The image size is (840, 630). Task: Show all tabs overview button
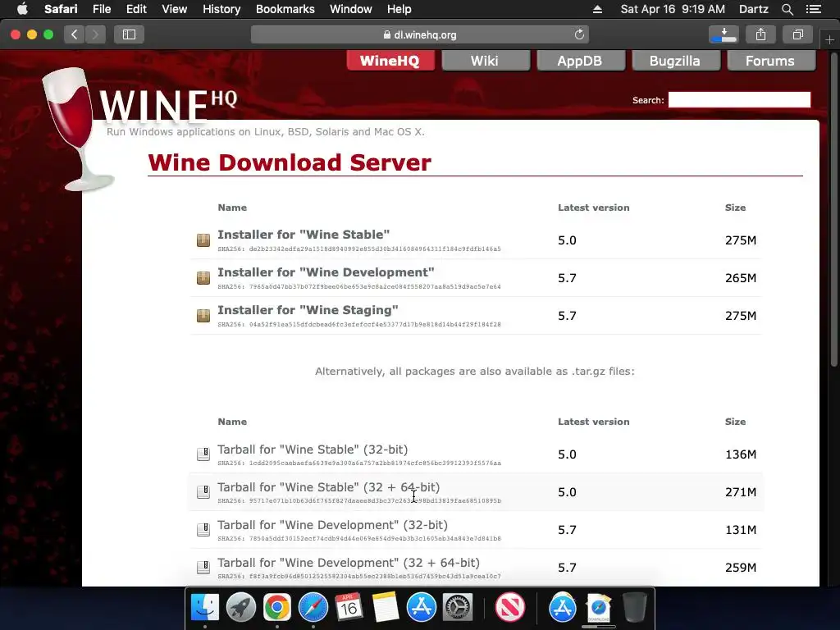click(797, 34)
